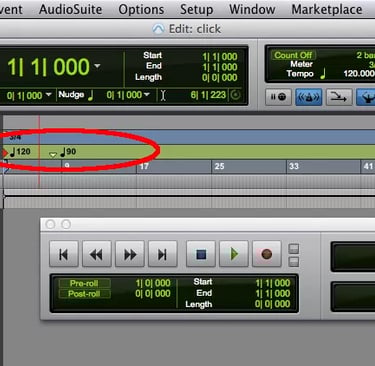
Task: Click the Edit window Length value field
Action: (x=220, y=77)
